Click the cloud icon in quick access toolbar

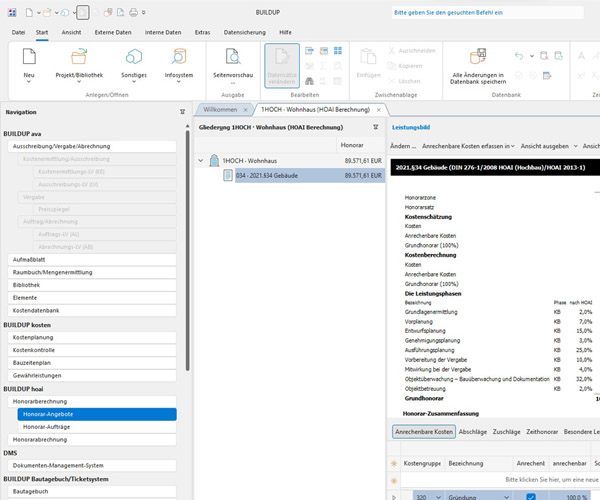tap(65, 13)
